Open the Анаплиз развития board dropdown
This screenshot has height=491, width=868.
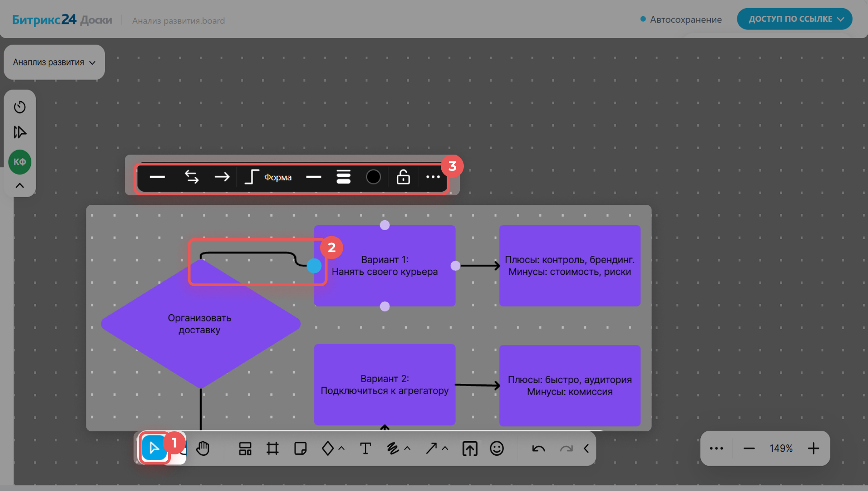click(x=54, y=62)
